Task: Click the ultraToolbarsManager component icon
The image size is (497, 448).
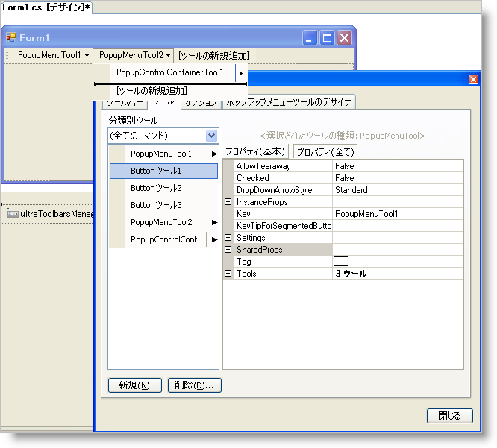Action: click(13, 214)
